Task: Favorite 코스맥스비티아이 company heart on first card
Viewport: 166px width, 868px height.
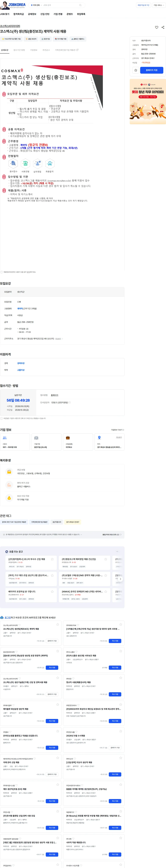Action: coord(19,625)
